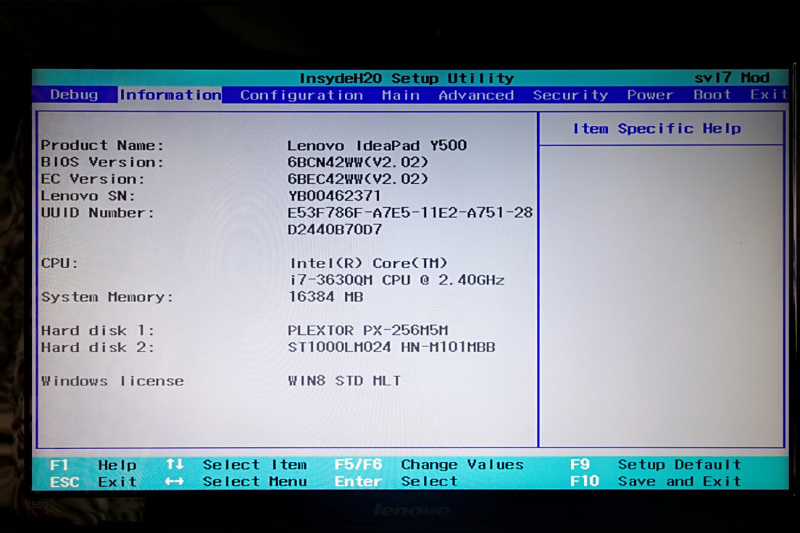Click the F5/F6 key hint
The height and width of the screenshot is (533, 800).
(x=358, y=465)
